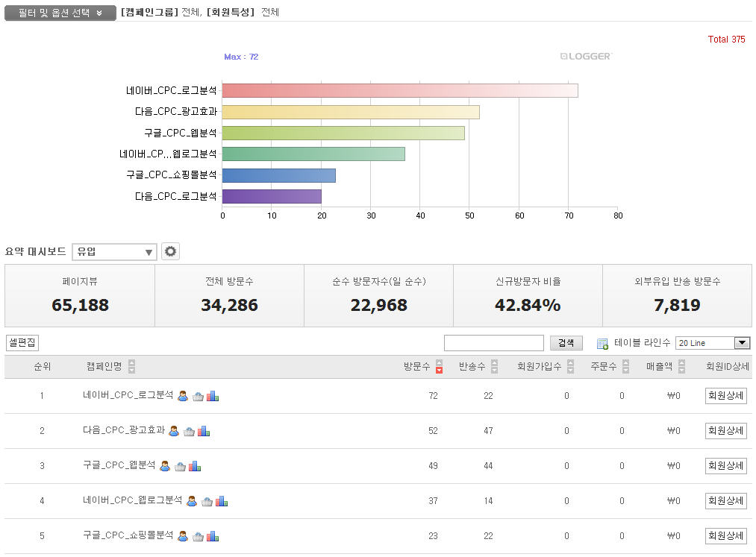Click the shopping basket icon for 다음_CPC_광고효과
The image size is (756, 557).
(189, 431)
